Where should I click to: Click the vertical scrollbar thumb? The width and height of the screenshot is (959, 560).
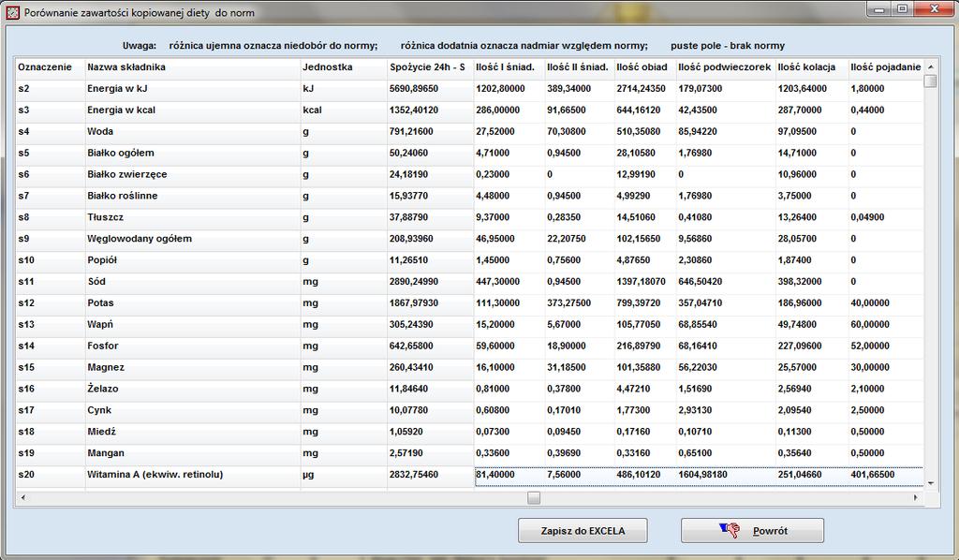pos(931,81)
